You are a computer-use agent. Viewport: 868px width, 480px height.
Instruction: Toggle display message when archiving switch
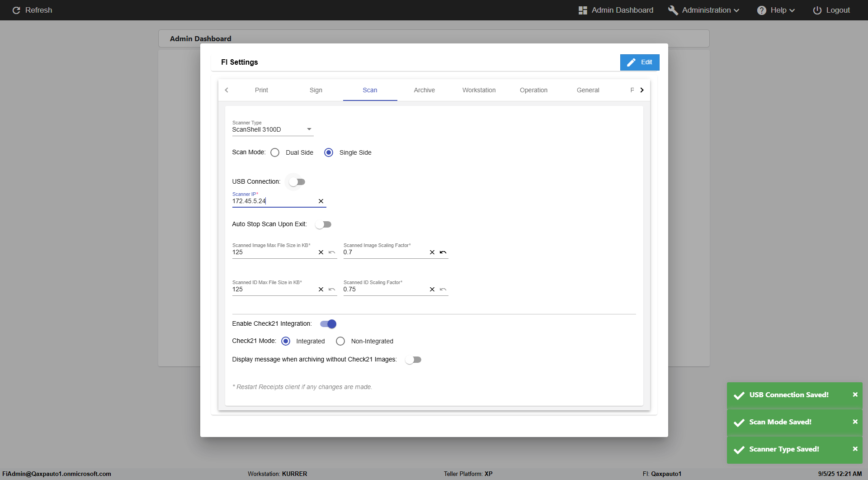tap(413, 360)
